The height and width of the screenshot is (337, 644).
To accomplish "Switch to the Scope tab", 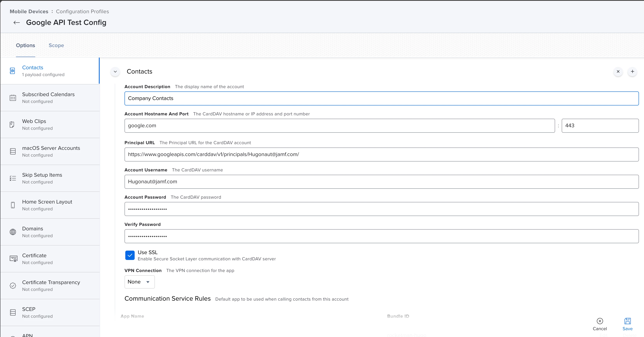I will [56, 46].
